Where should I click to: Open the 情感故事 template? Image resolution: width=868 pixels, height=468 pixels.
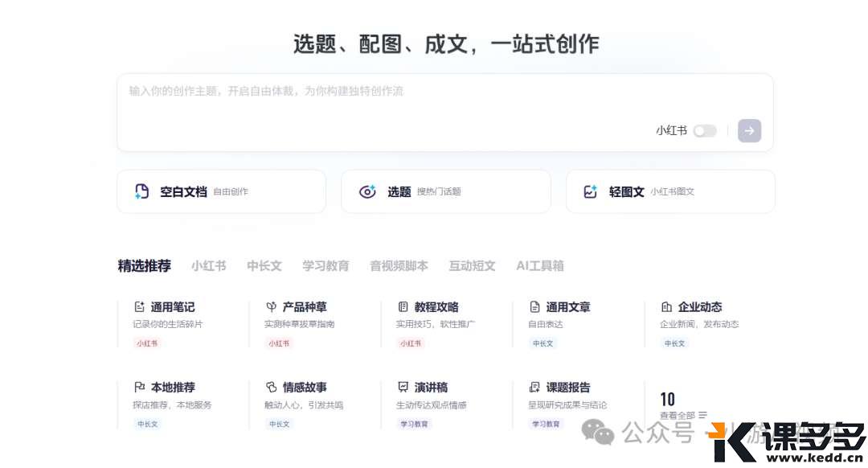pos(305,388)
